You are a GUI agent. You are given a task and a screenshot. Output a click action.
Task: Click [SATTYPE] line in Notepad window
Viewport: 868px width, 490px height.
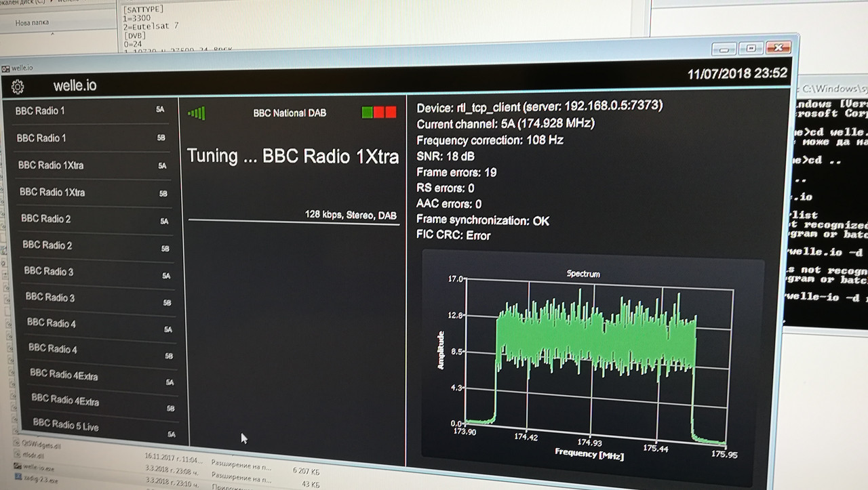coord(145,9)
